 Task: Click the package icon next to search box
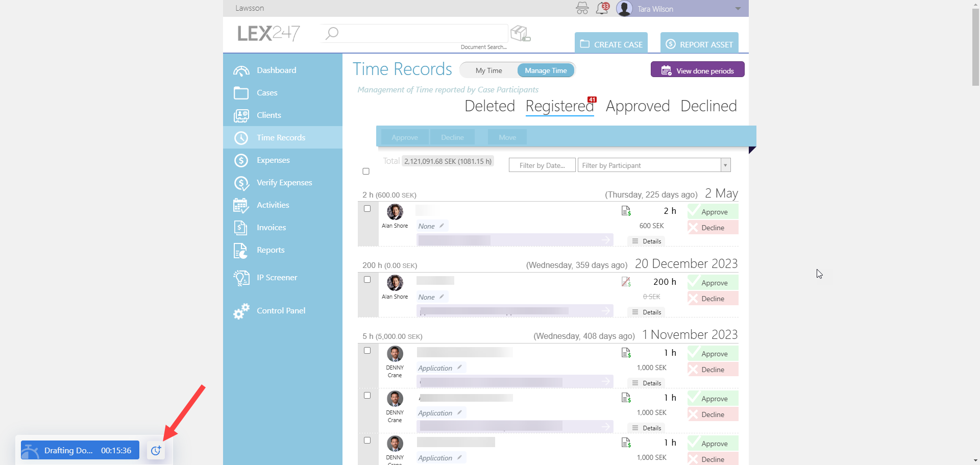point(521,34)
